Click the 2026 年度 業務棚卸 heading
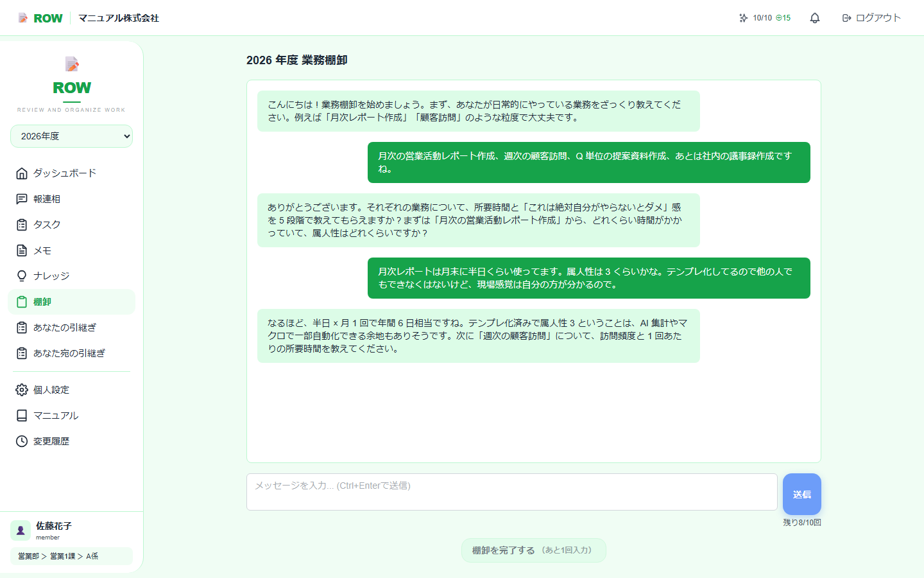924x578 pixels. point(297,60)
